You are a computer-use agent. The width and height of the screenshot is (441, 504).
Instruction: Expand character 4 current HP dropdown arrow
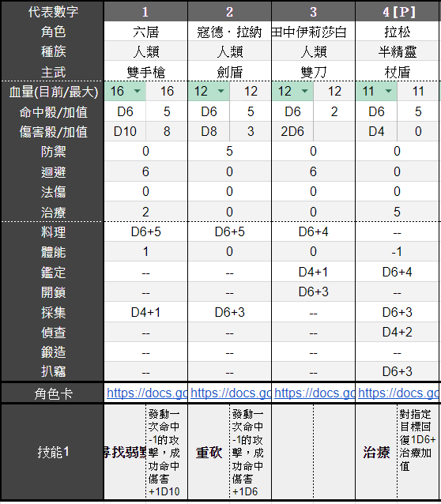coord(389,92)
